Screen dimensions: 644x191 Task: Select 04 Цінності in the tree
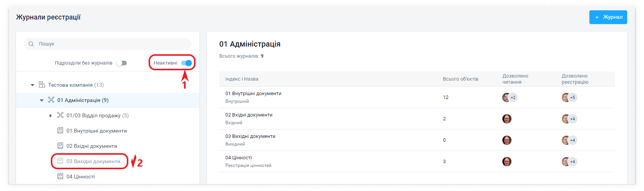pyautogui.click(x=81, y=176)
